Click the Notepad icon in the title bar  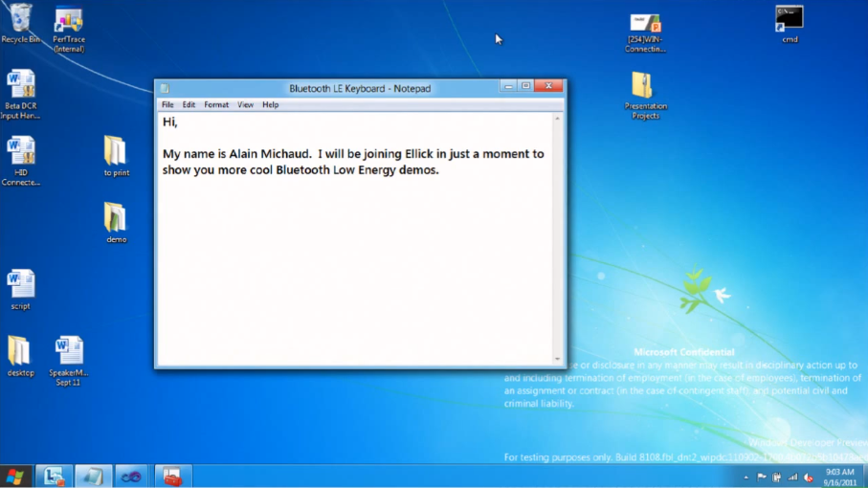click(x=165, y=88)
